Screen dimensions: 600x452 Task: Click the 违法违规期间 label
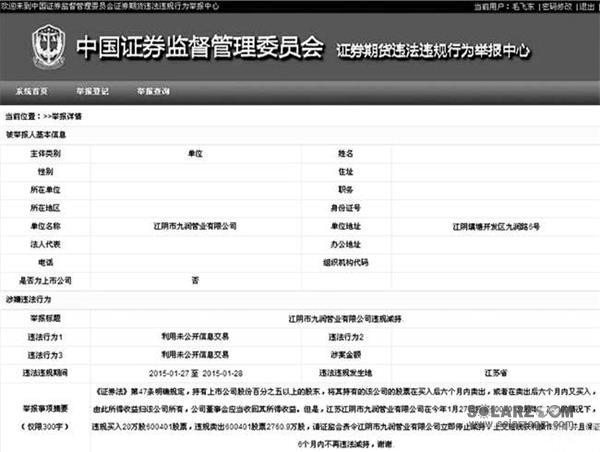point(45,372)
